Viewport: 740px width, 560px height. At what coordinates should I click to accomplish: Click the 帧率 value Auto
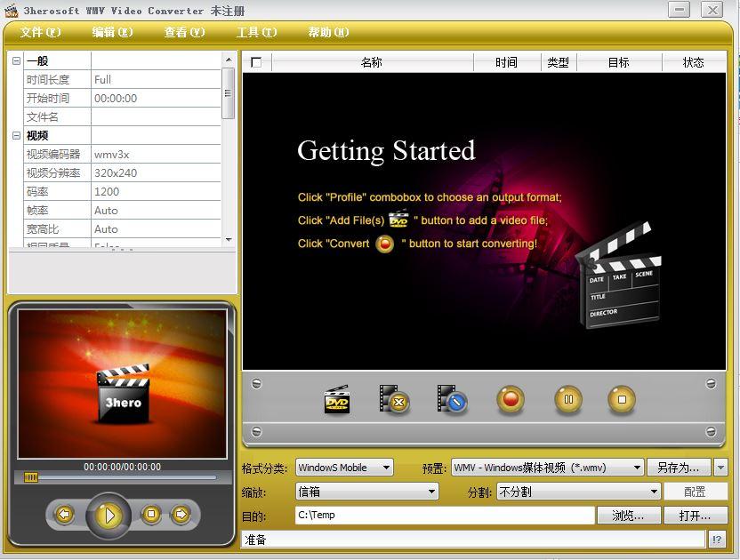click(156, 211)
